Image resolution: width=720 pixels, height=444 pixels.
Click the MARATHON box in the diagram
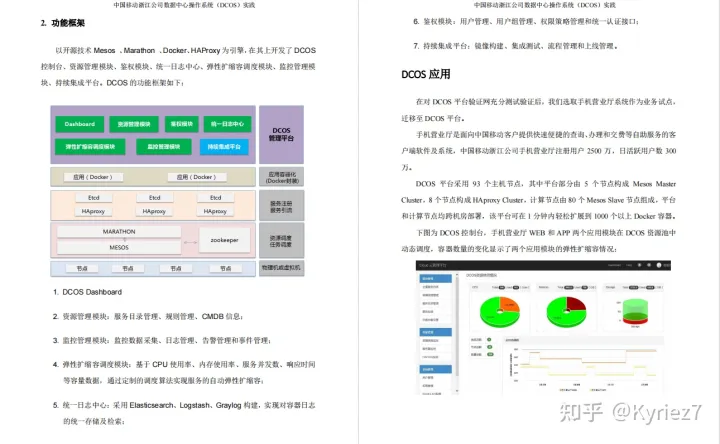tap(119, 232)
